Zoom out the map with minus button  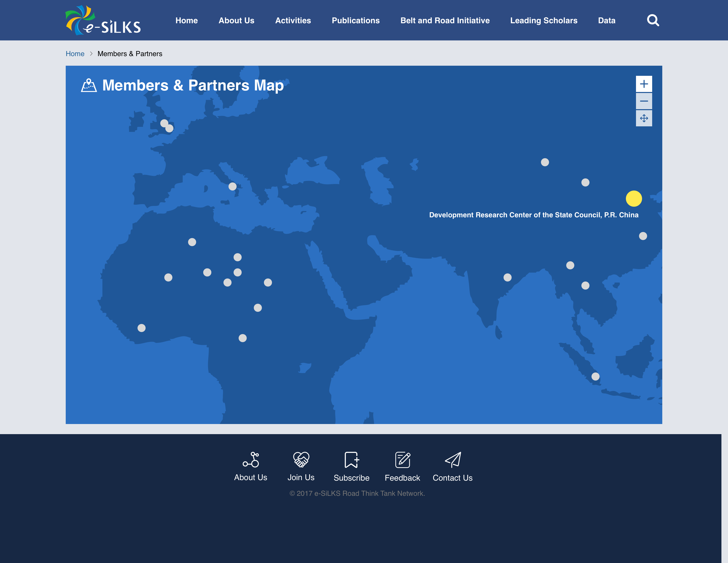[644, 101]
